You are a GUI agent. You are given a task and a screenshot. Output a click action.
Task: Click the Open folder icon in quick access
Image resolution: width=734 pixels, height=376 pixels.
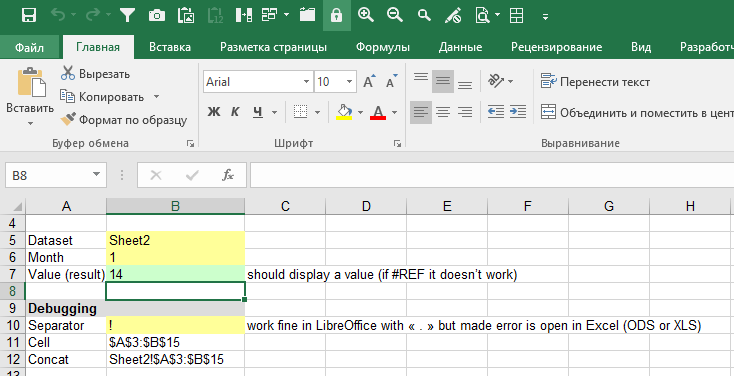(307, 15)
